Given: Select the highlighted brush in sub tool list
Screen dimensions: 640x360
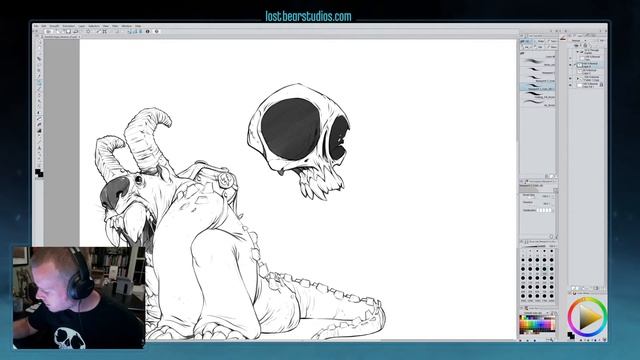Looking at the screenshot, I should point(538,87).
